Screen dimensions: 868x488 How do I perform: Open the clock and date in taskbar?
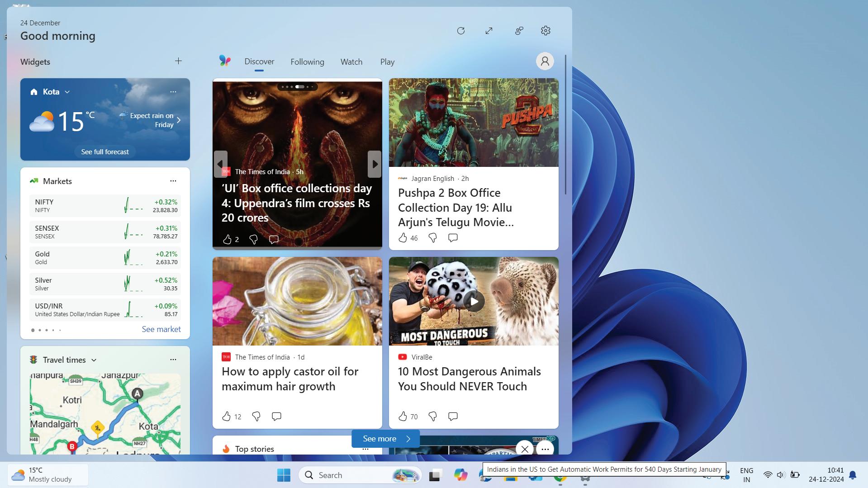(826, 475)
